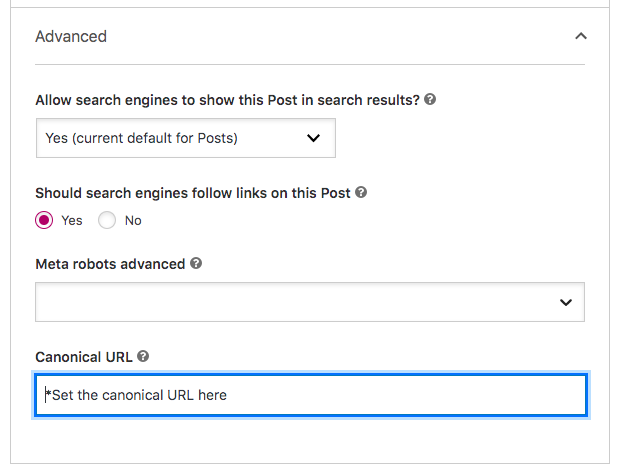Open help for search results visibility question
This screenshot has width=624, height=472.
tap(430, 99)
